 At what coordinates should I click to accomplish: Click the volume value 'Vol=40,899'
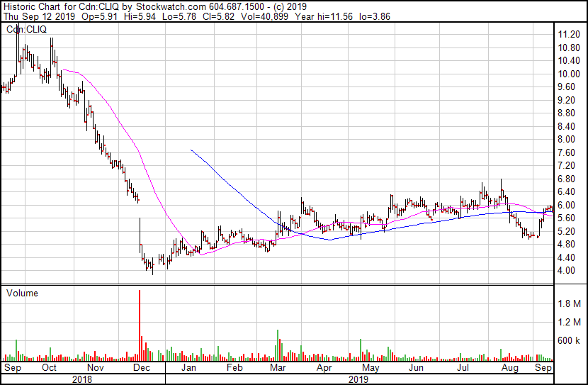pos(264,16)
